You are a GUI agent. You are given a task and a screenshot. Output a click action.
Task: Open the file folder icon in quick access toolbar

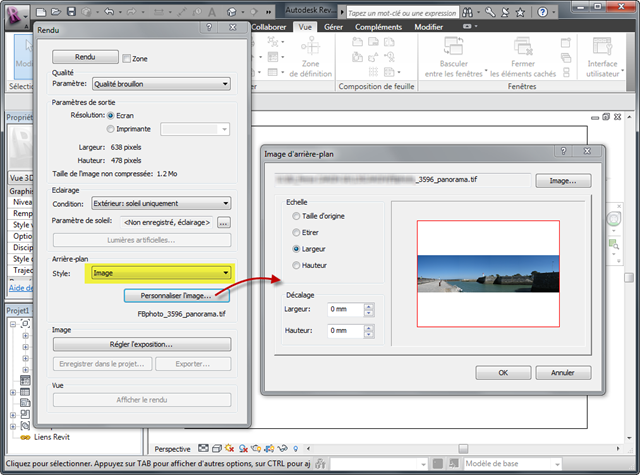tap(56, 11)
